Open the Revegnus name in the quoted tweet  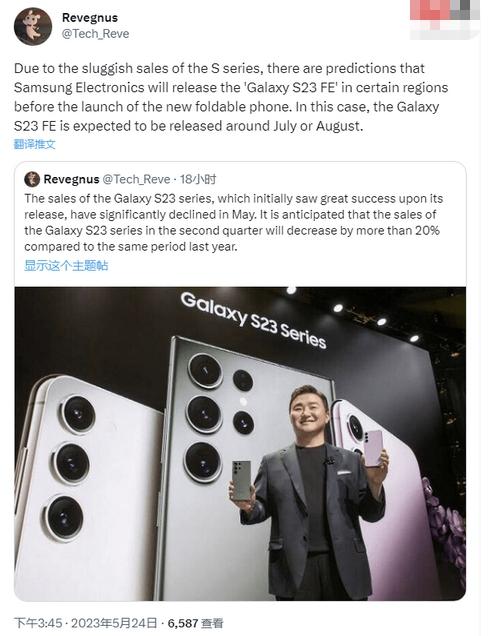click(x=71, y=179)
